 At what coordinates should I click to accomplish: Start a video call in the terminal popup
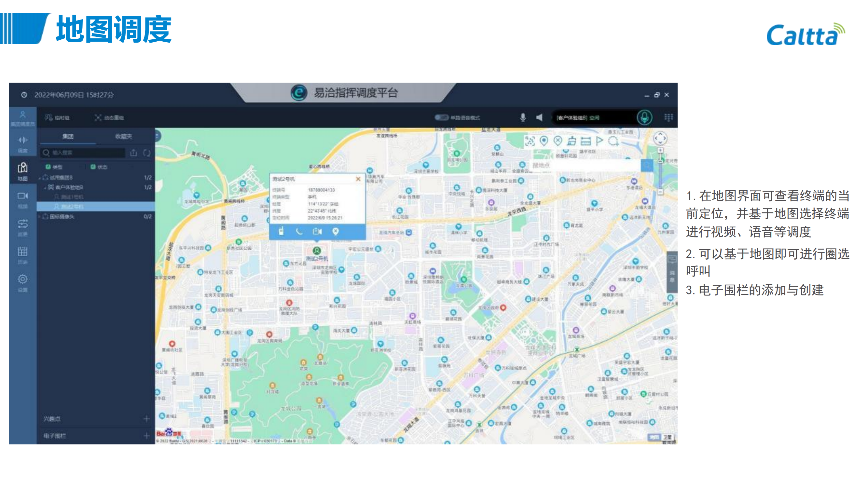point(317,231)
